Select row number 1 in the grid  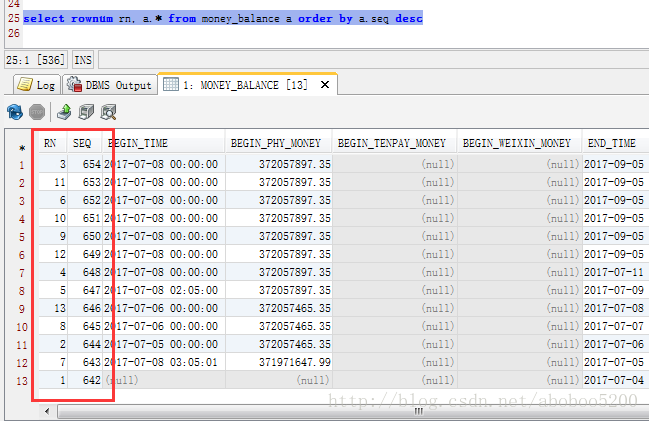coord(22,165)
